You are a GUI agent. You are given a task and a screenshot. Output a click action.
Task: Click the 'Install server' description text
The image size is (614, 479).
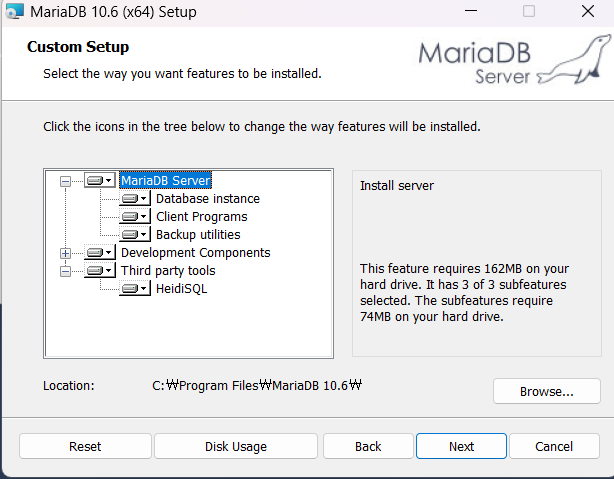[x=397, y=186]
